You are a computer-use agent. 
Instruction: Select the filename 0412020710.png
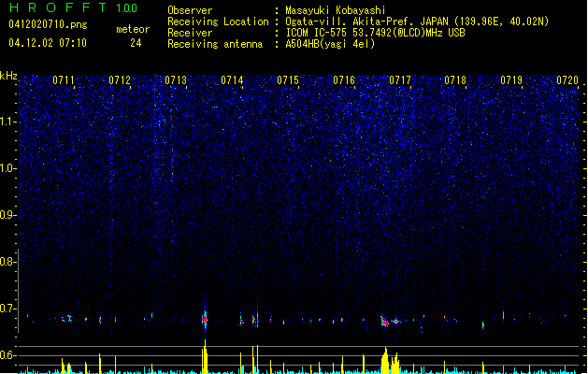(x=48, y=24)
